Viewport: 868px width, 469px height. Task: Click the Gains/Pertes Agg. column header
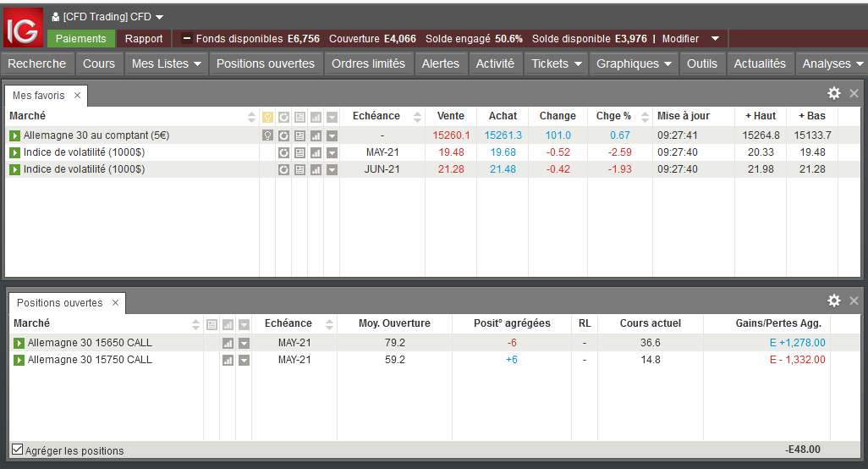[x=778, y=323]
